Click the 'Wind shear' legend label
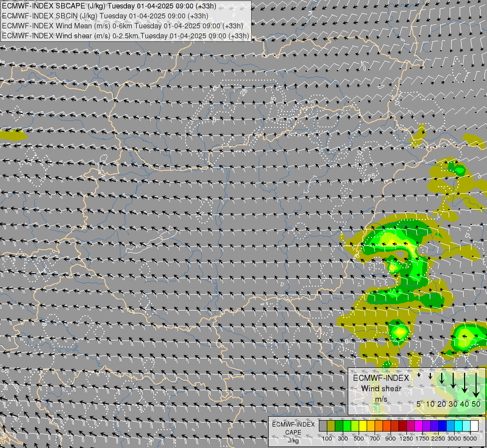This screenshot has height=448, width=487. (x=382, y=389)
